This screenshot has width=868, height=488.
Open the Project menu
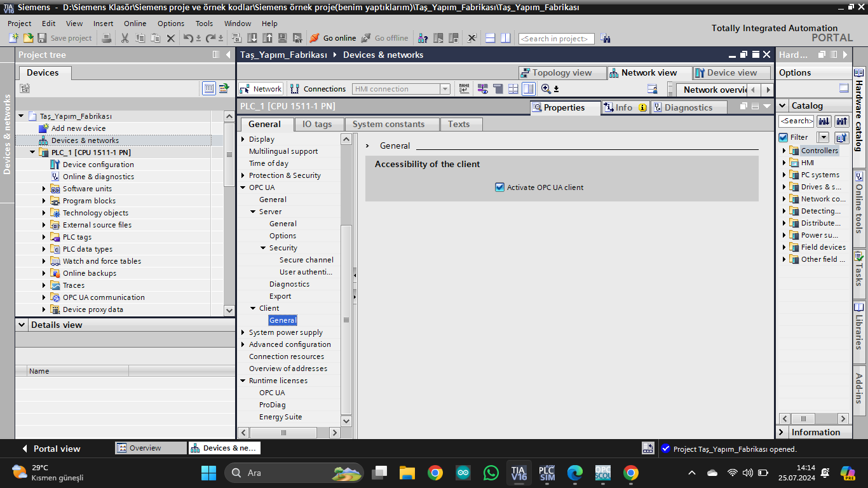click(19, 24)
